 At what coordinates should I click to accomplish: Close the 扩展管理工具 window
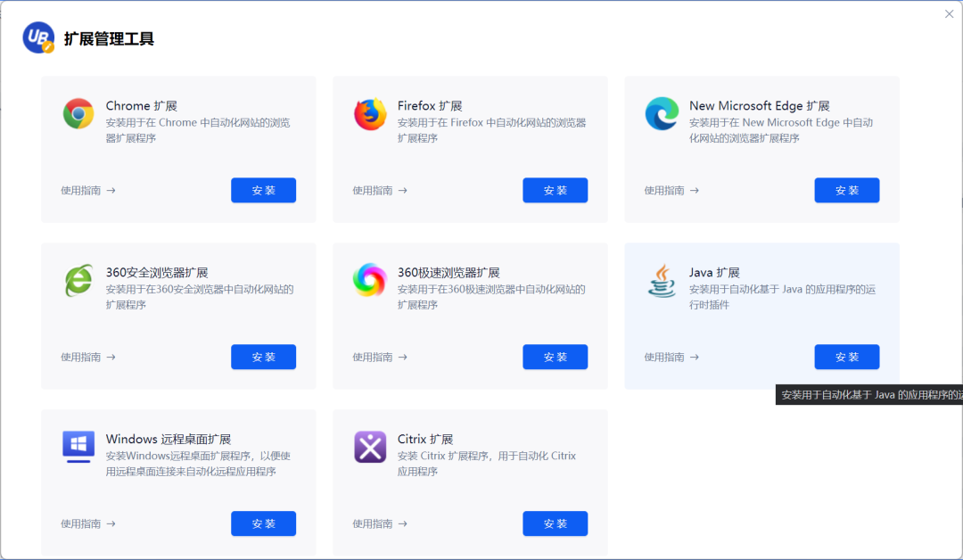[x=949, y=13]
